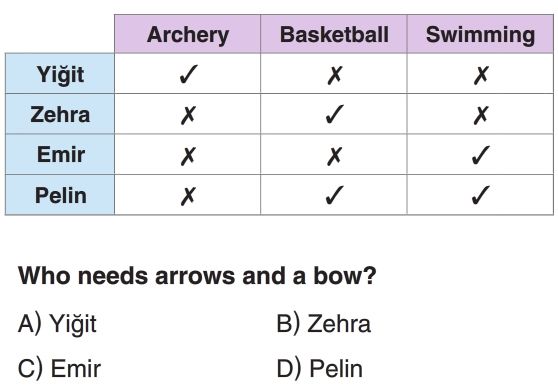The height and width of the screenshot is (390, 558).
Task: Click the Zehra row label
Action: (x=60, y=114)
